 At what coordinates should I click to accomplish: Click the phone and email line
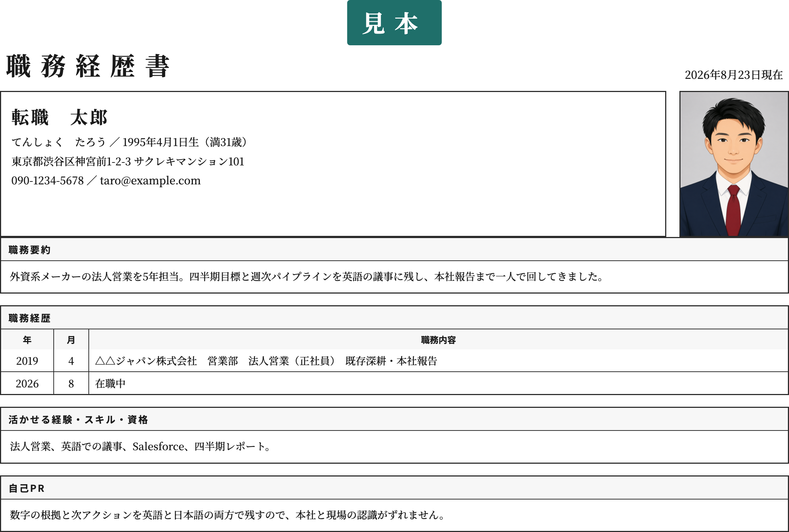[106, 181]
